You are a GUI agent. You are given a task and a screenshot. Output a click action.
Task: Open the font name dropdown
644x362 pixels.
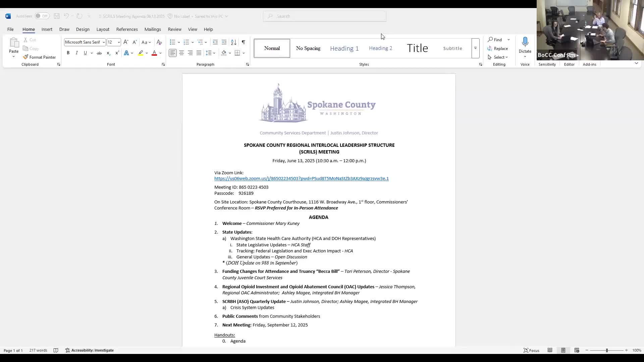click(x=104, y=42)
